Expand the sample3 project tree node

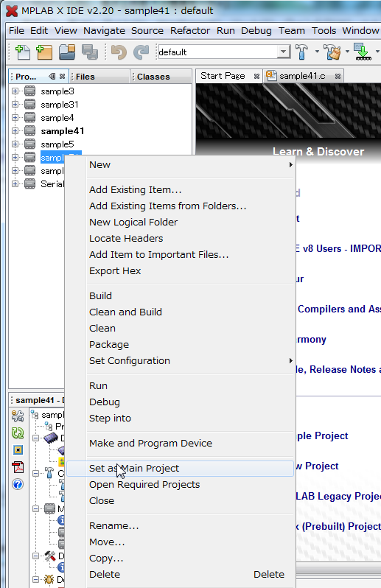click(x=15, y=91)
